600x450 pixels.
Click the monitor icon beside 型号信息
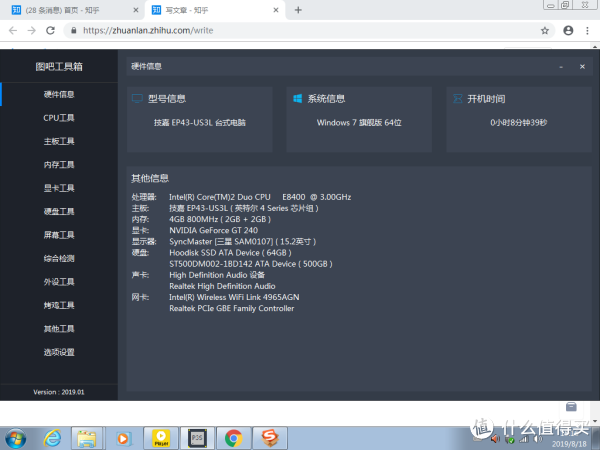[x=137, y=99]
